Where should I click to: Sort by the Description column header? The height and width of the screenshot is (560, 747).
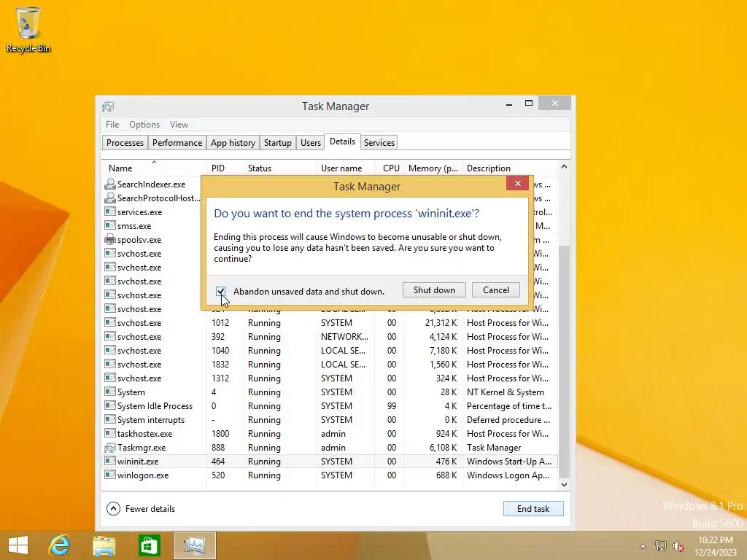[x=510, y=168]
